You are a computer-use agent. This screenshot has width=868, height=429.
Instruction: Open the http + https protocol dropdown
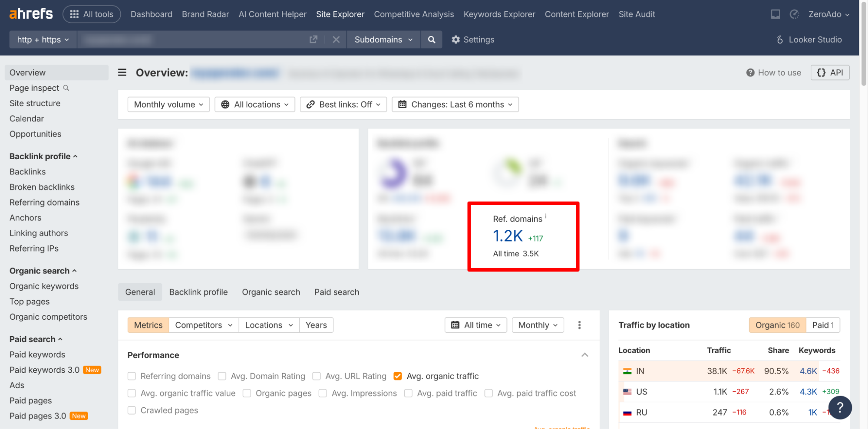pyautogui.click(x=43, y=39)
